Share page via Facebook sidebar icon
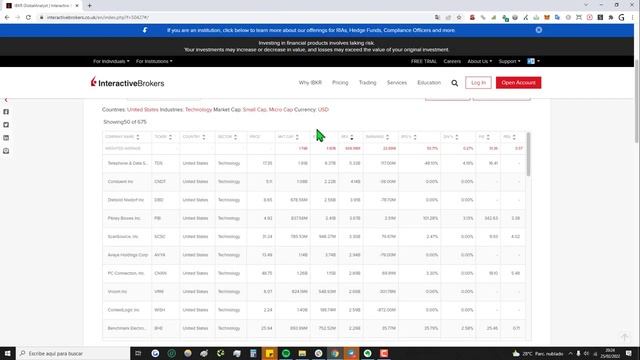The image size is (640, 360). click(x=6, y=111)
